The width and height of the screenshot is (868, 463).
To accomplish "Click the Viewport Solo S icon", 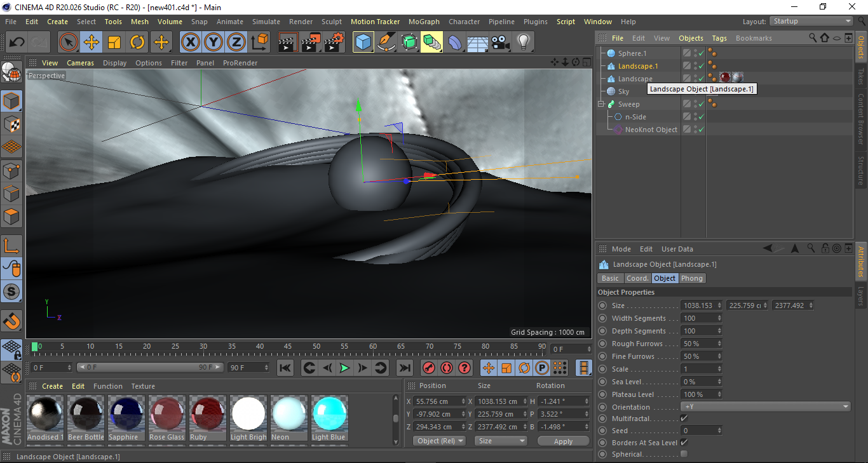I will click(x=12, y=292).
